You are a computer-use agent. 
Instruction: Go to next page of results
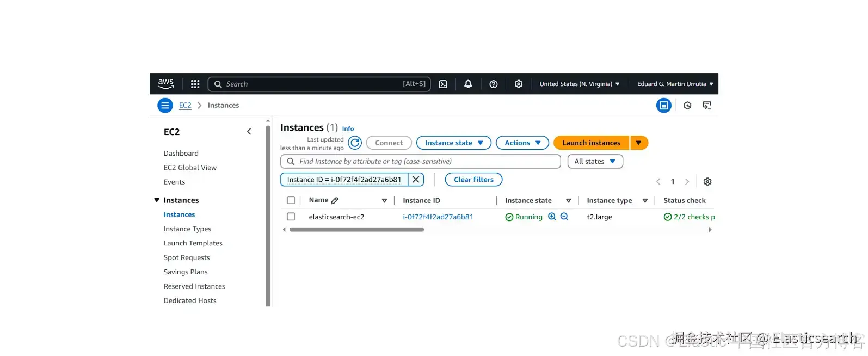click(x=687, y=182)
